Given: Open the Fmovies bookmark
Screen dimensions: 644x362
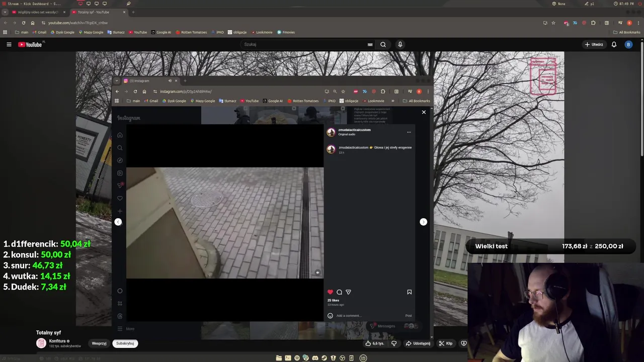Looking at the screenshot, I should point(286,32).
